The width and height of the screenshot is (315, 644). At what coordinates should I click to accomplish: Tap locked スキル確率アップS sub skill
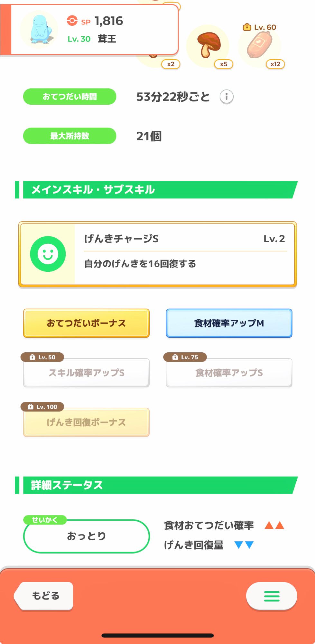tap(86, 373)
